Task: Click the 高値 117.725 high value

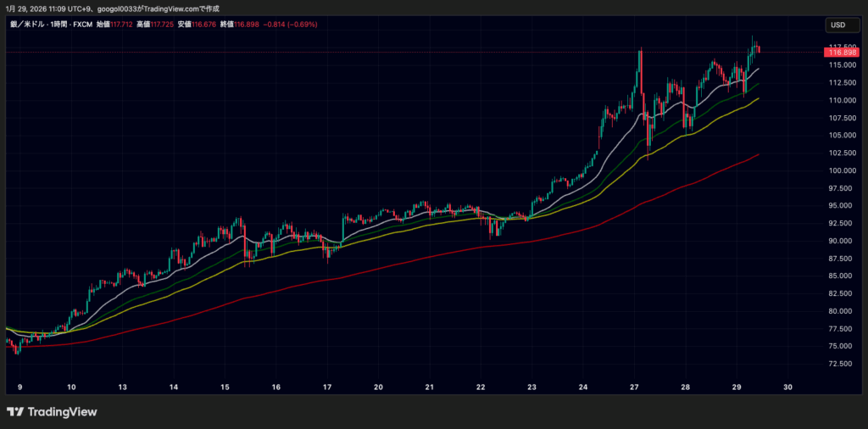Action: pyautogui.click(x=156, y=25)
